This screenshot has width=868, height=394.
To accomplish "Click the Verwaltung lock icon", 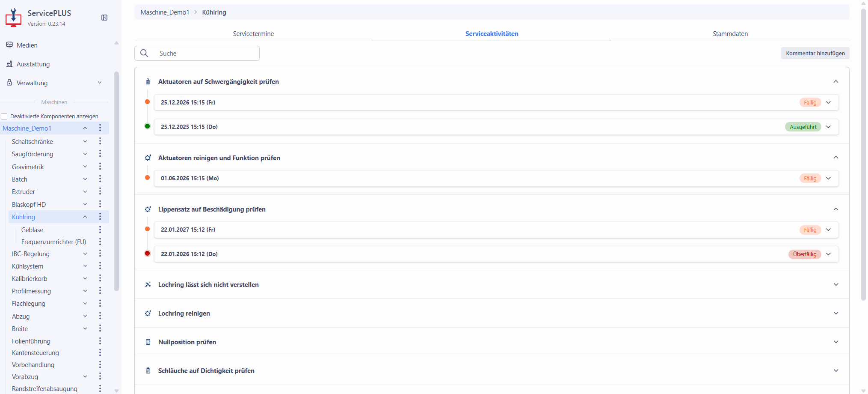I will point(9,83).
